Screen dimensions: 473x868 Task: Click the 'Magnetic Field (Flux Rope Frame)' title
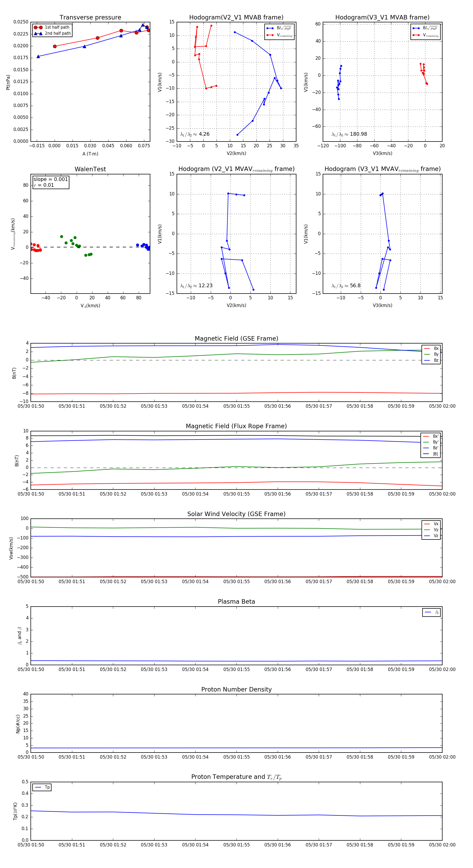point(236,426)
